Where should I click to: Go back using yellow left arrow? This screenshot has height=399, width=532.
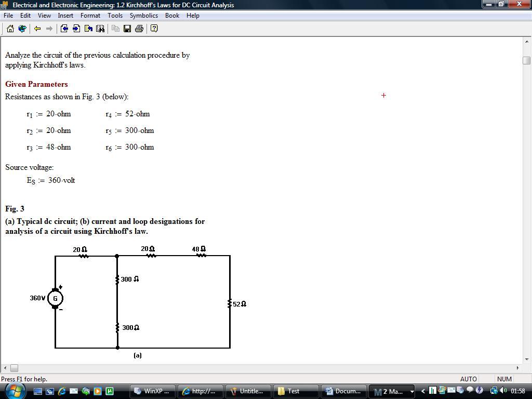[37, 29]
